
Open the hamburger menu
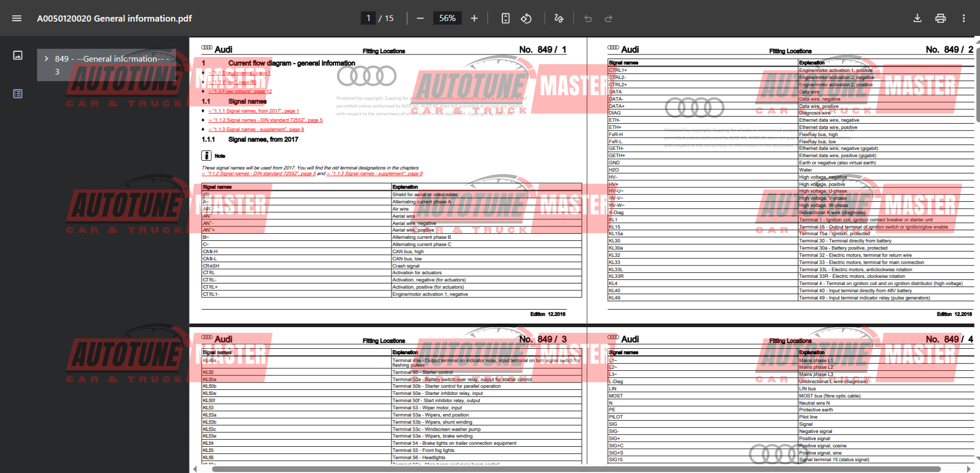tap(16, 18)
